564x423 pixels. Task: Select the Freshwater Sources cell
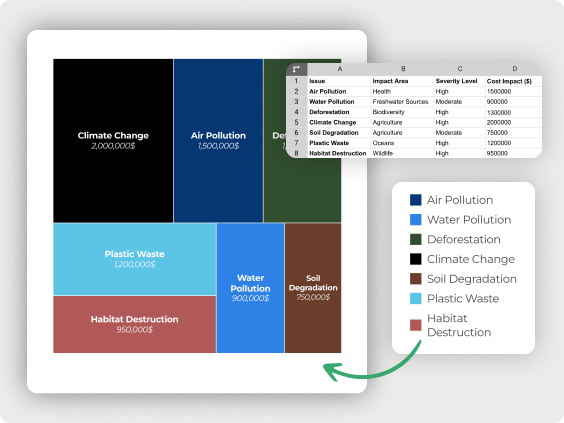pos(402,102)
